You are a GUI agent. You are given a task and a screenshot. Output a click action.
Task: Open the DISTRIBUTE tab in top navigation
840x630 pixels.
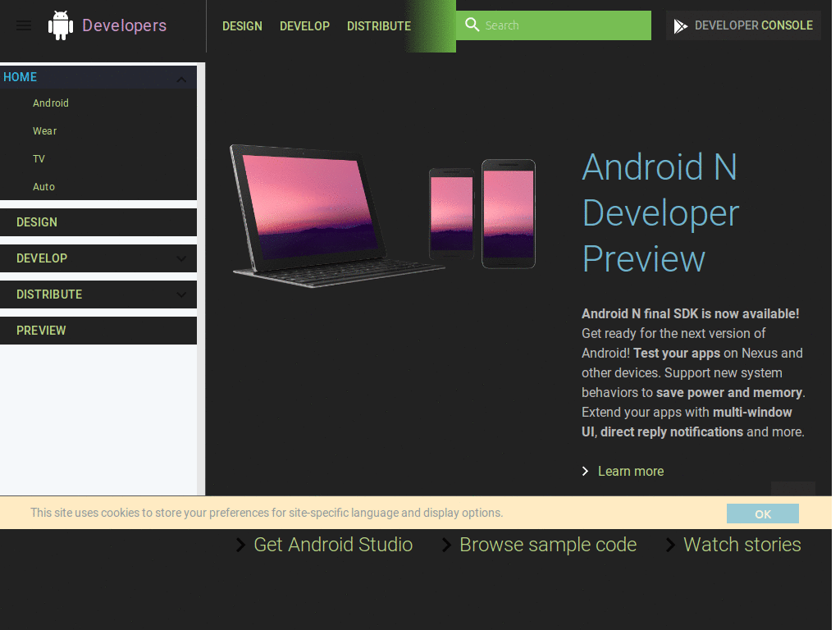(379, 25)
